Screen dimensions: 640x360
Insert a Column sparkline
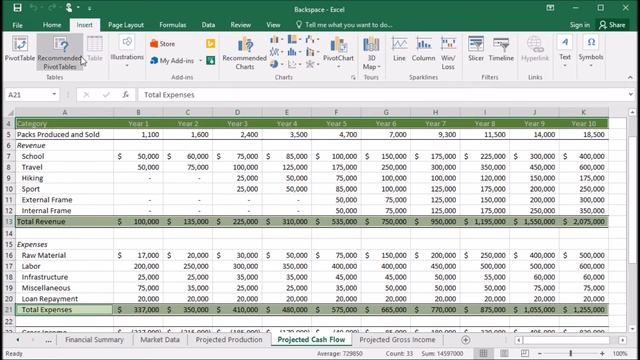423,49
